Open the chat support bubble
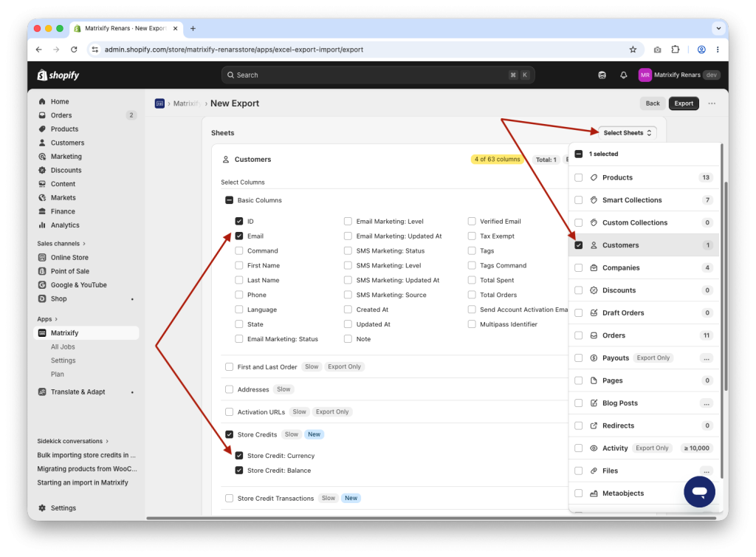 tap(699, 491)
